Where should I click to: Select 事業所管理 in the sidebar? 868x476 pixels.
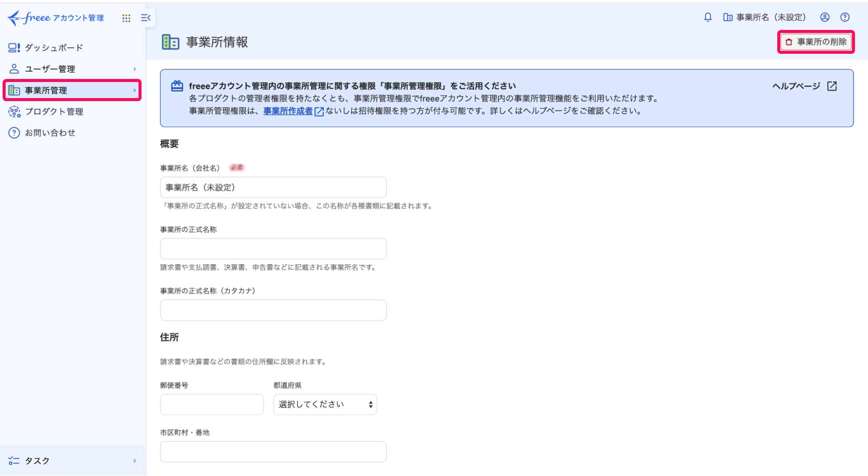click(x=72, y=90)
